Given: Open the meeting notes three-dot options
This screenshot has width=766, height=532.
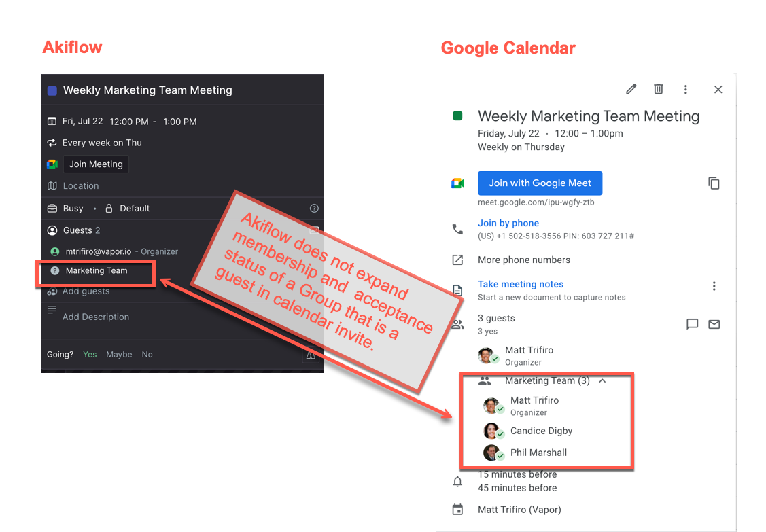Looking at the screenshot, I should (714, 286).
